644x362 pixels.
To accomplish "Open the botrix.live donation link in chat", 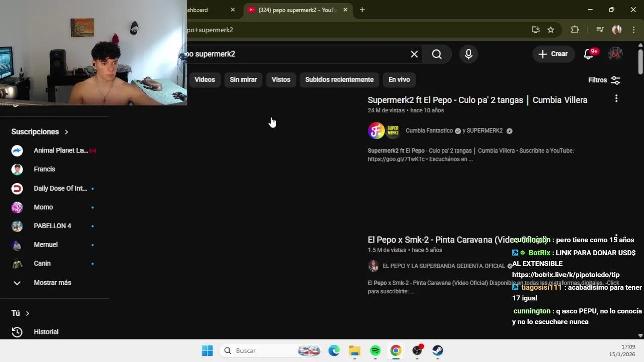I will pos(566,275).
